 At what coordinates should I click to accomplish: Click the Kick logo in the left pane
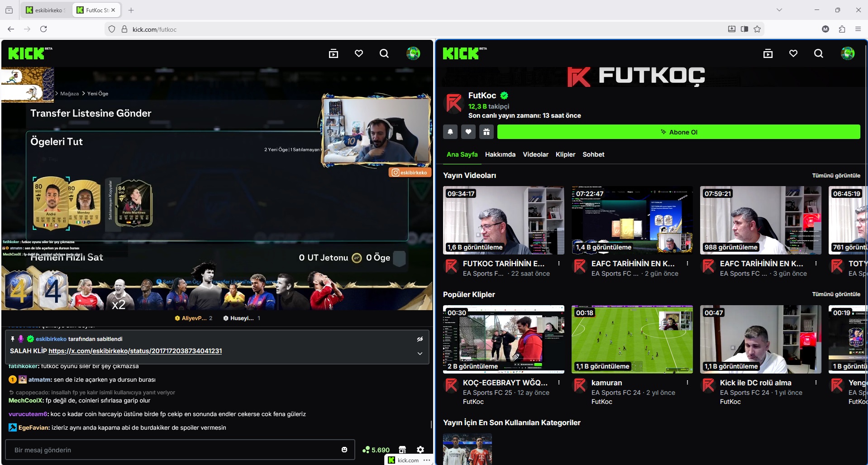[30, 53]
